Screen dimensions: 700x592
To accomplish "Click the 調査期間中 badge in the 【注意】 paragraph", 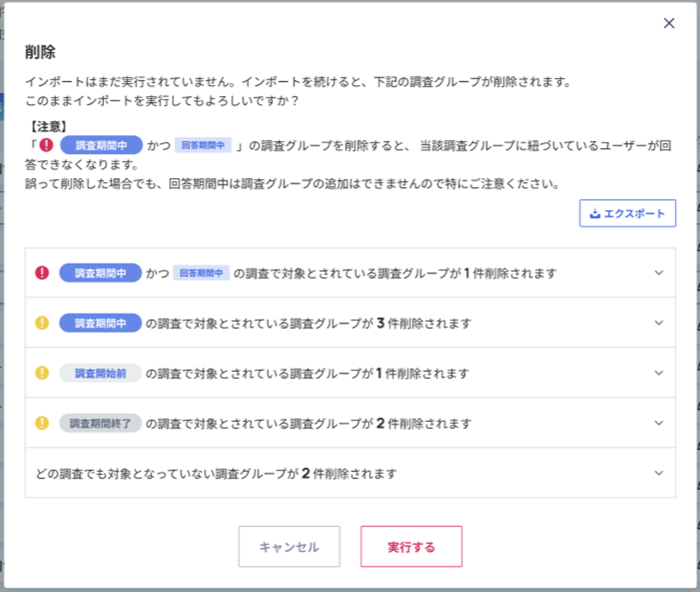I will (x=102, y=145).
